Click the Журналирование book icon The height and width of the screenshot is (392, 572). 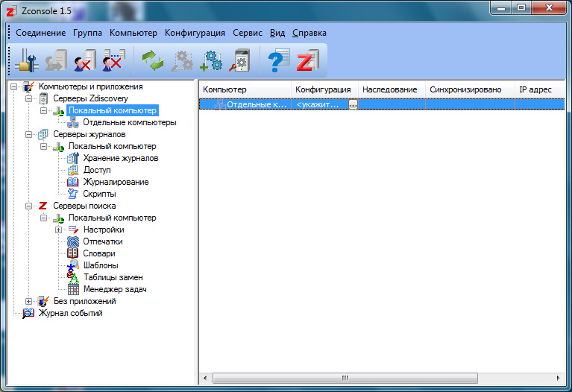point(73,182)
